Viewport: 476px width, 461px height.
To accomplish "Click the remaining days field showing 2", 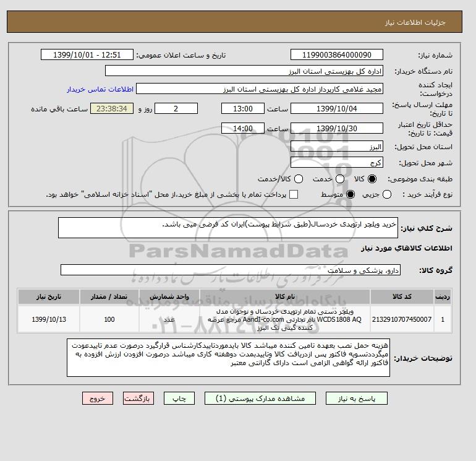I will point(176,108).
